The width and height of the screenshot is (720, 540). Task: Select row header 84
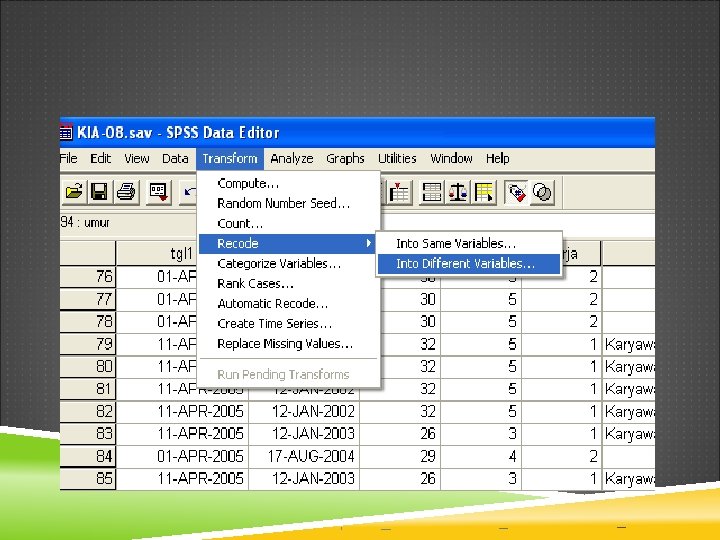[x=88, y=456]
